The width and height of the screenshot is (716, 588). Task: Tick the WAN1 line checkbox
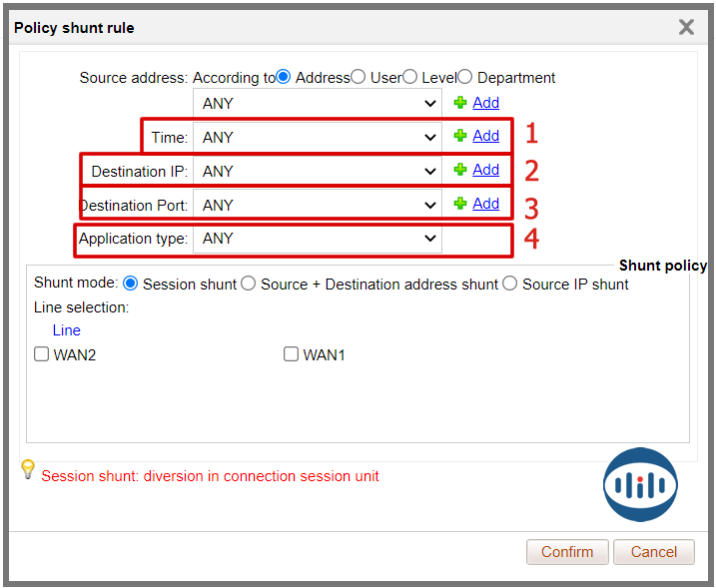click(292, 354)
